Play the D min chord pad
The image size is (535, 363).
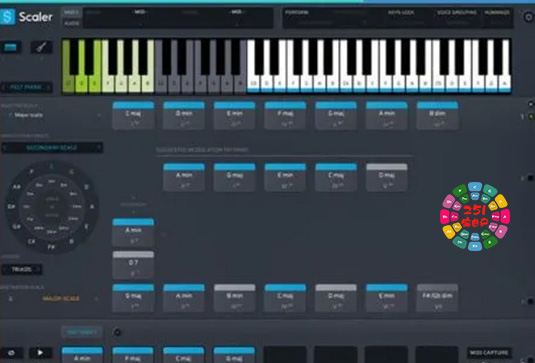pyautogui.click(x=184, y=116)
